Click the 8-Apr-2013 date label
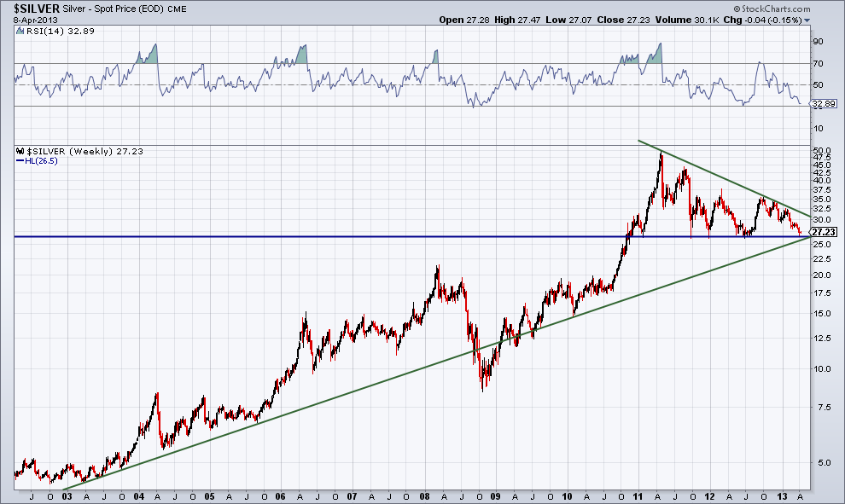The image size is (845, 504). 32,20
